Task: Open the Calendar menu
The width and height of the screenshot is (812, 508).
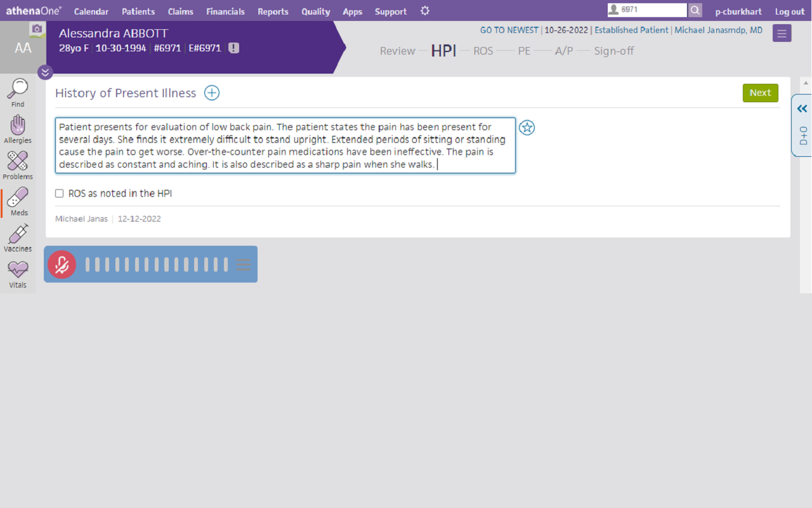Action: point(91,11)
